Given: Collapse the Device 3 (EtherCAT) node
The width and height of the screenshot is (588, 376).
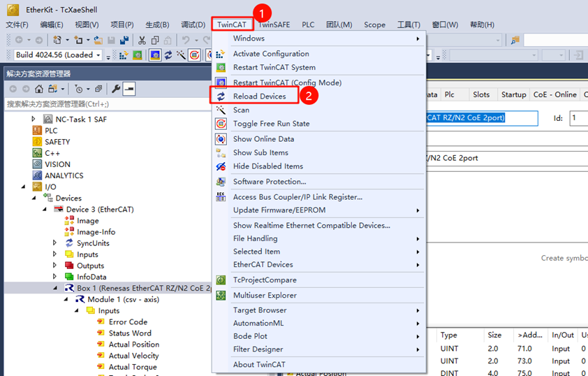Looking at the screenshot, I should [x=45, y=209].
